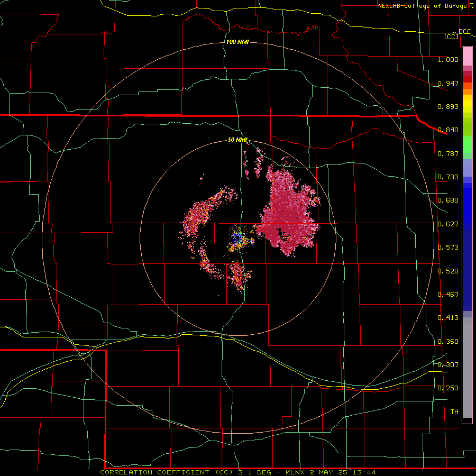Click the 0.787 legend value
Viewport: 476px width, 476px height.
(x=448, y=153)
